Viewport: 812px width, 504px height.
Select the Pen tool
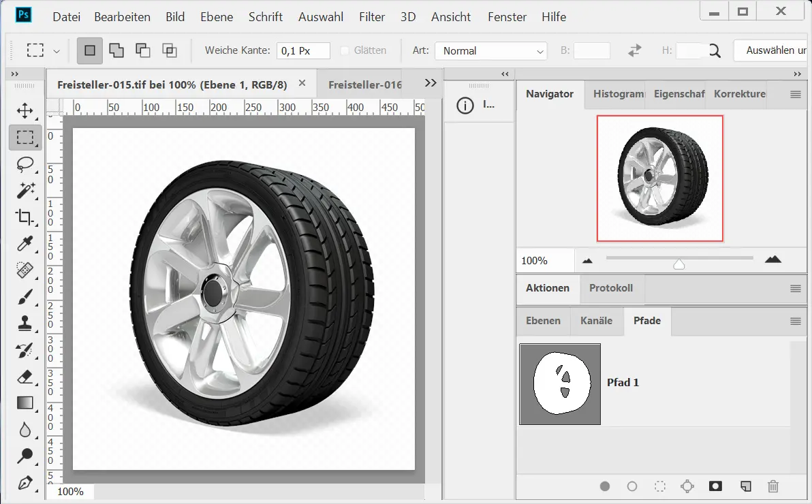pyautogui.click(x=25, y=483)
